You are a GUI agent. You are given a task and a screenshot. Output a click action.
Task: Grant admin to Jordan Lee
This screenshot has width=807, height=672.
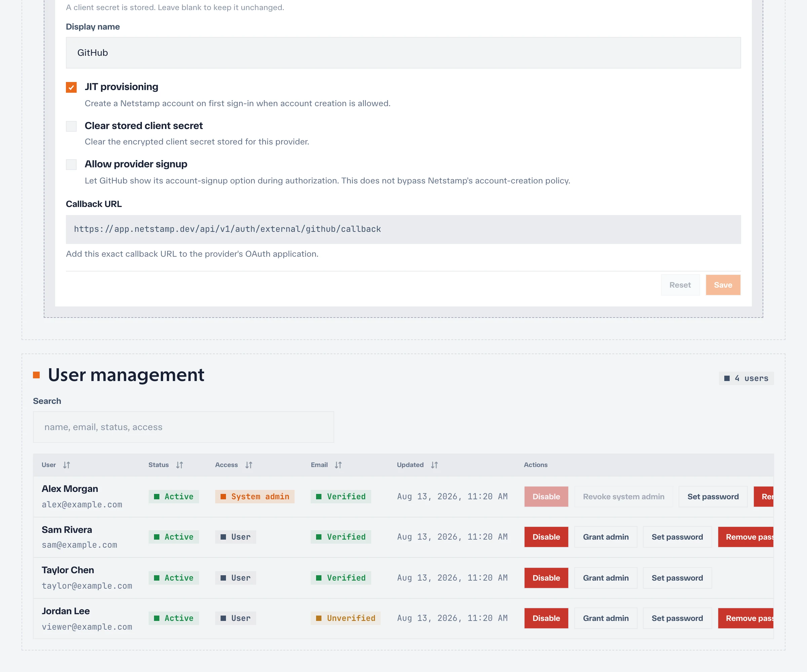(x=606, y=618)
